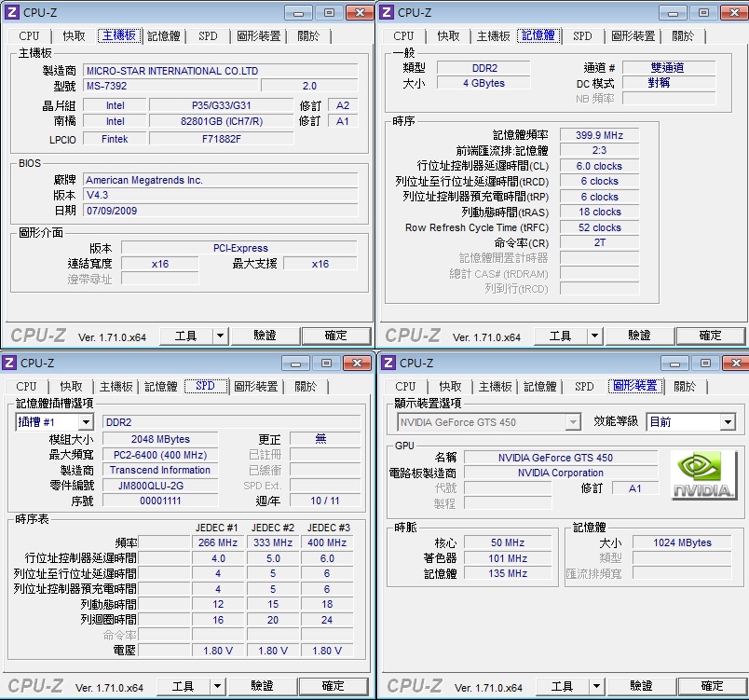Viewport: 749px width, 700px height.
Task: Close the SPD CPU-Z window
Action: (358, 364)
